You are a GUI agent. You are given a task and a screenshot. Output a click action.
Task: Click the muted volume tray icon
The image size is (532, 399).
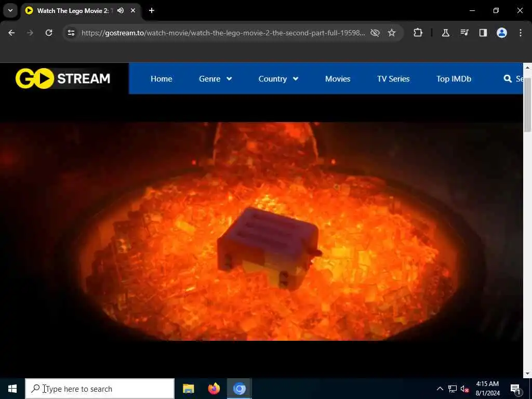coord(465,389)
